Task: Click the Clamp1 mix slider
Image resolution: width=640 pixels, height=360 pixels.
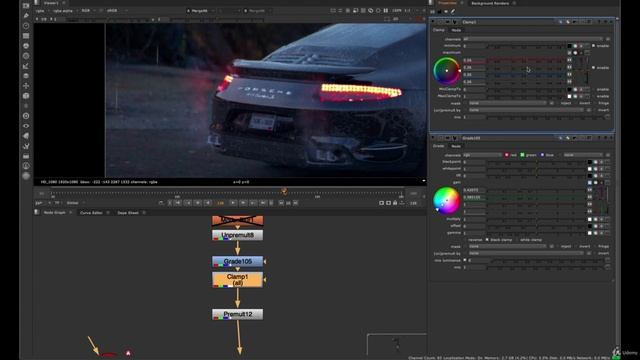Action: point(547,117)
